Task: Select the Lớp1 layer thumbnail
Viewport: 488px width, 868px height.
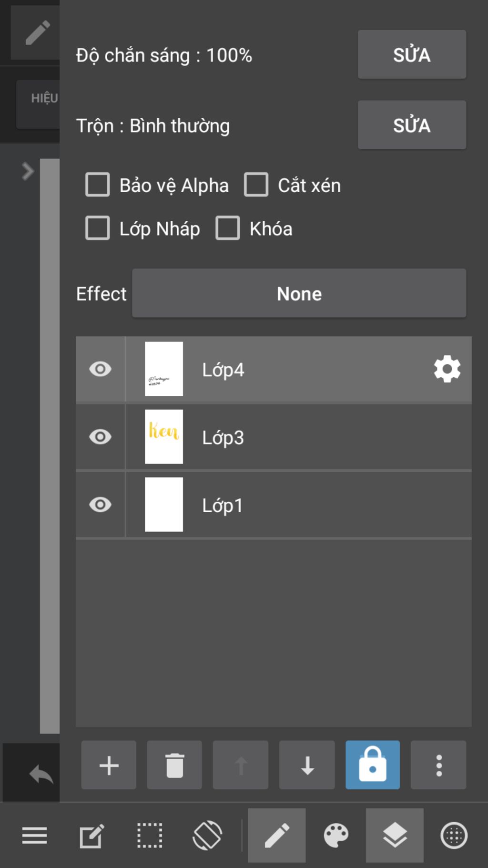Action: [164, 505]
